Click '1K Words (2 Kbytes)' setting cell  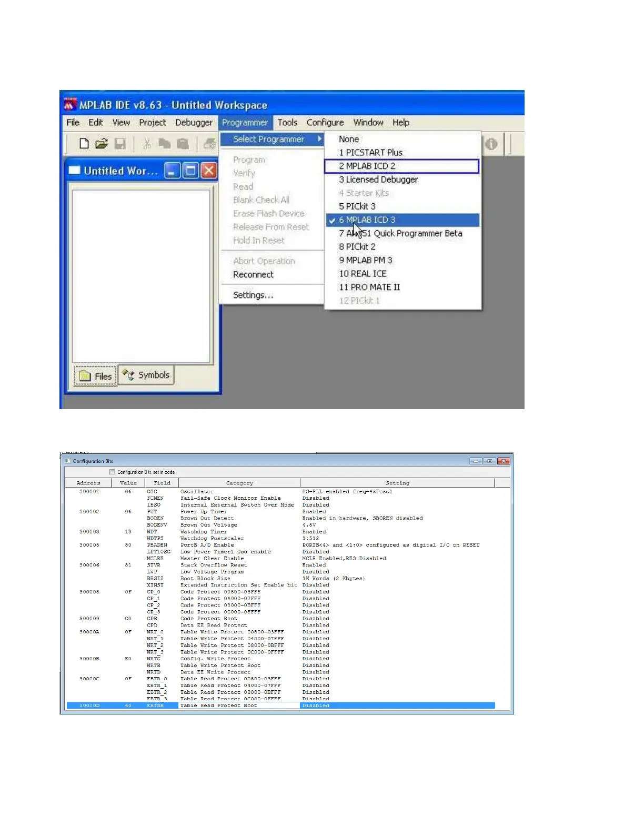[334, 578]
